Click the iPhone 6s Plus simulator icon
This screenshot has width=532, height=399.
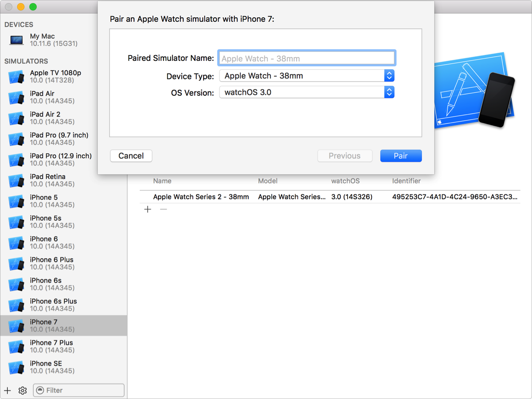click(16, 305)
